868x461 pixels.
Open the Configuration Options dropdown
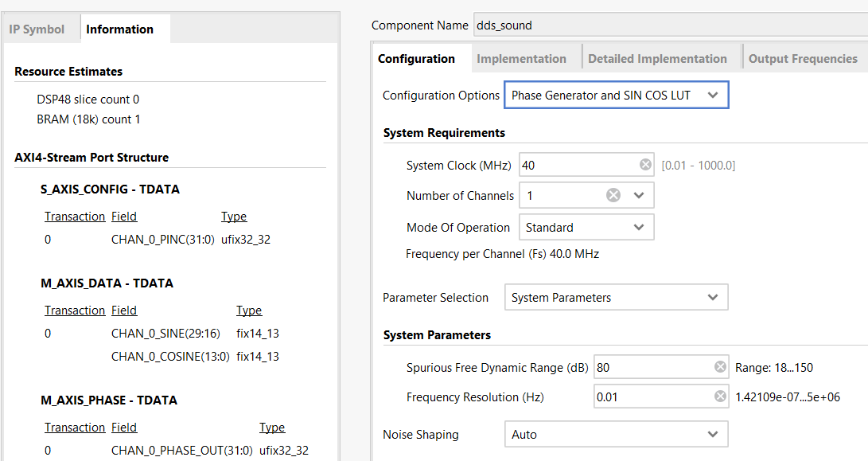(x=616, y=96)
